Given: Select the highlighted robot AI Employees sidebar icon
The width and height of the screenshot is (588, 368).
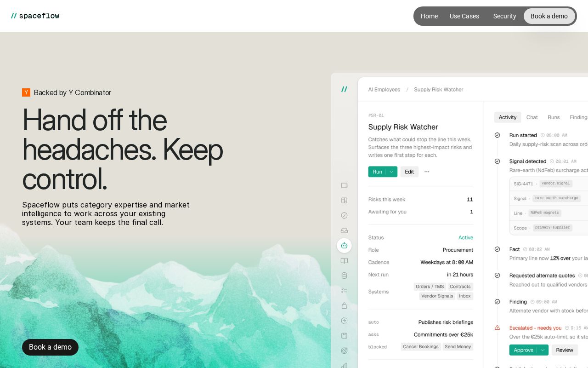Looking at the screenshot, I should 344,246.
